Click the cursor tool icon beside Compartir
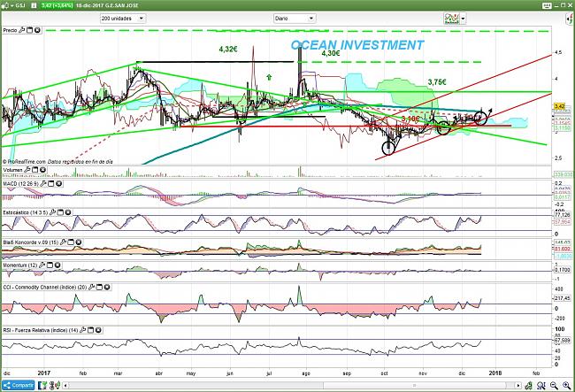This screenshot has height=392, width=575. (43, 386)
